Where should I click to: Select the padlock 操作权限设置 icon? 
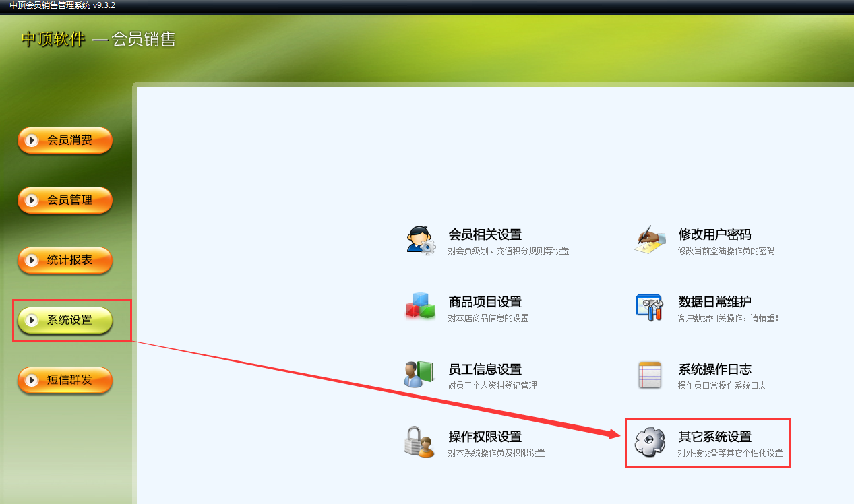(x=419, y=442)
